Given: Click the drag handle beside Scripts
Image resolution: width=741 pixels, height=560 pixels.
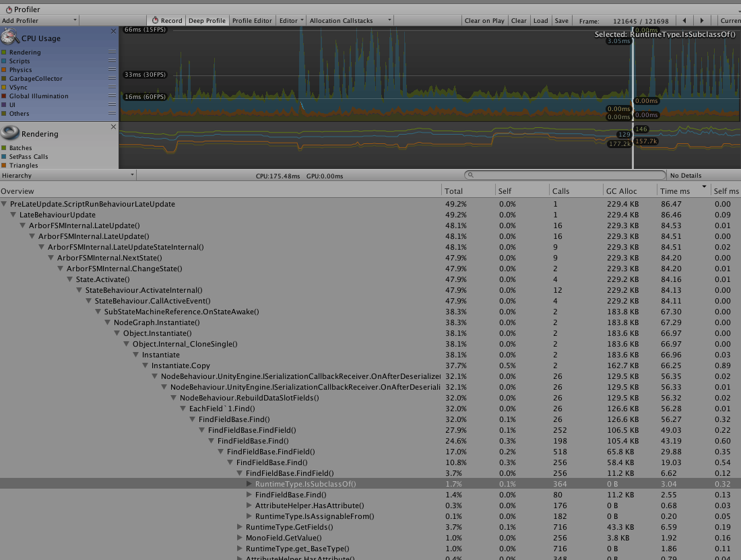Looking at the screenshot, I should click(112, 61).
